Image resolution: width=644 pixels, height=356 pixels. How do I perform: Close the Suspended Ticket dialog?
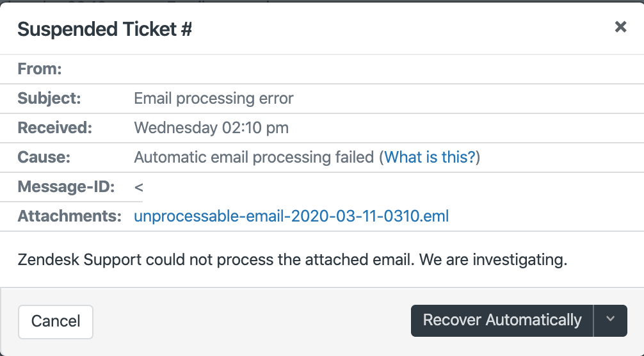click(x=620, y=27)
